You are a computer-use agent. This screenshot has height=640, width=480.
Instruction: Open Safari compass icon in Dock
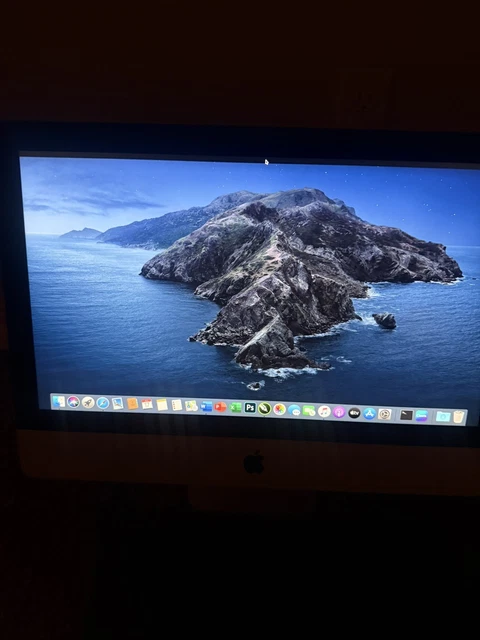102,403
